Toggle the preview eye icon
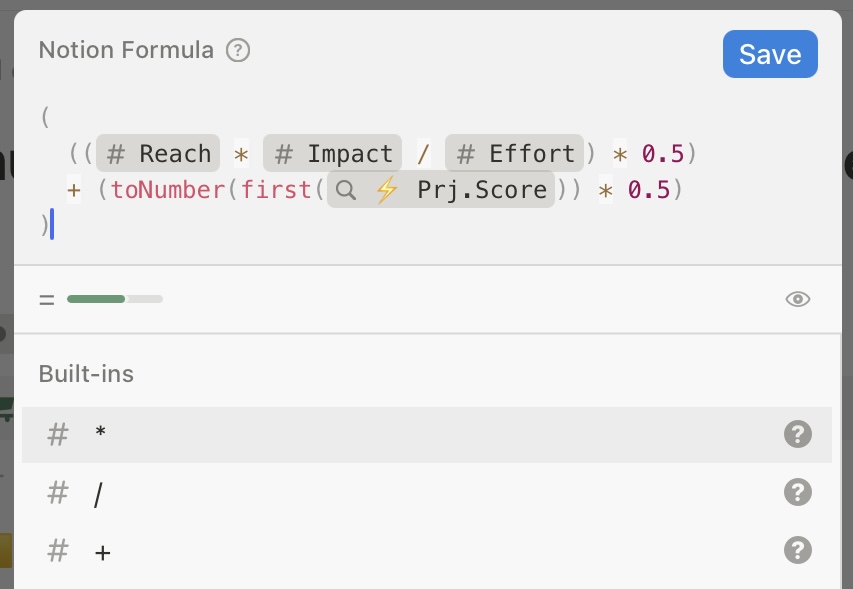 tap(798, 299)
